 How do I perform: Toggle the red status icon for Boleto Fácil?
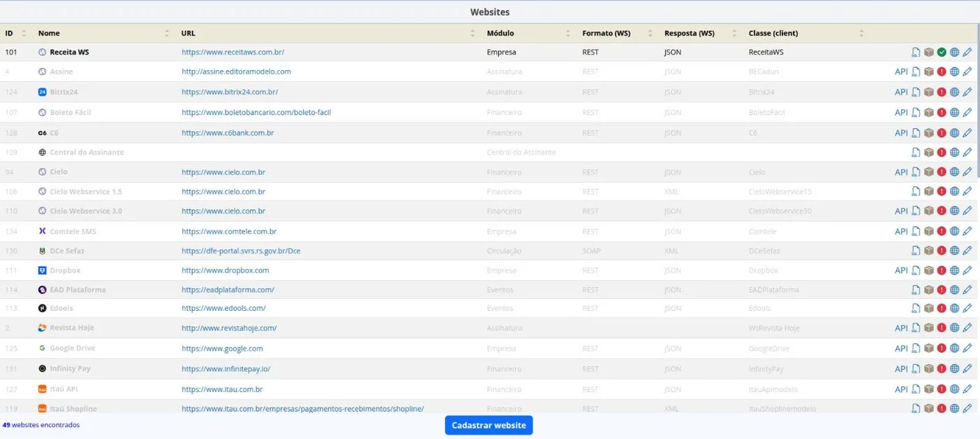[941, 112]
